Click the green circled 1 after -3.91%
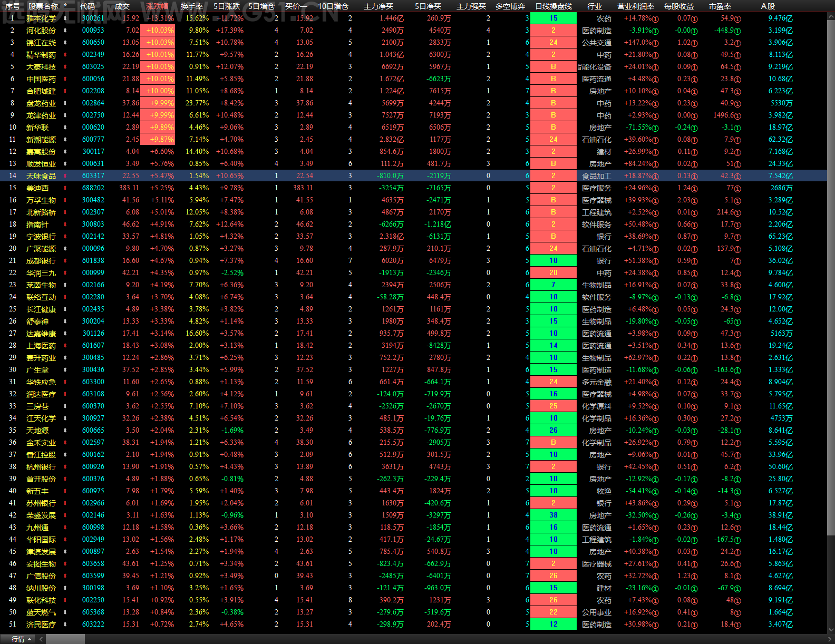Viewport: 835px width, 644px height. point(655,31)
